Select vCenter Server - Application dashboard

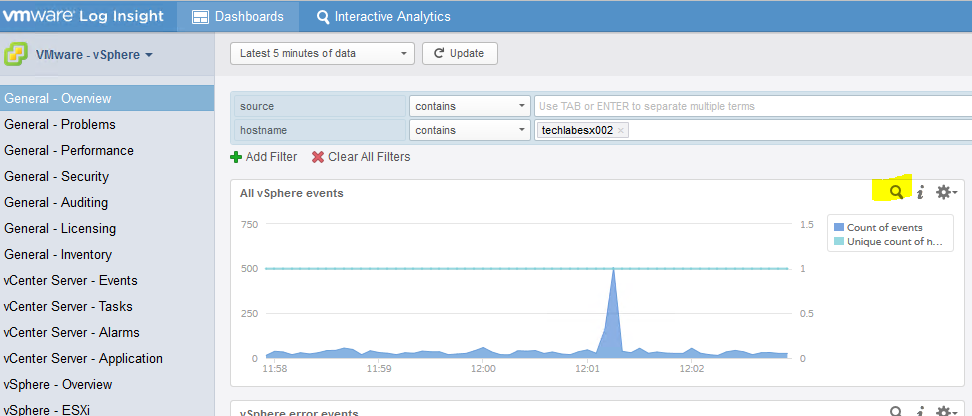[107, 359]
